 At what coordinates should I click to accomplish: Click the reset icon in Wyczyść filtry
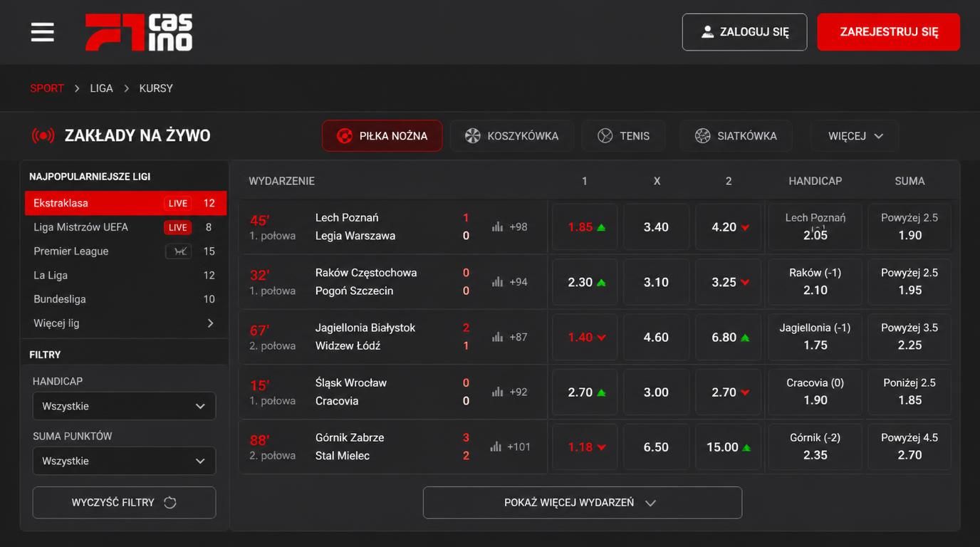(170, 502)
